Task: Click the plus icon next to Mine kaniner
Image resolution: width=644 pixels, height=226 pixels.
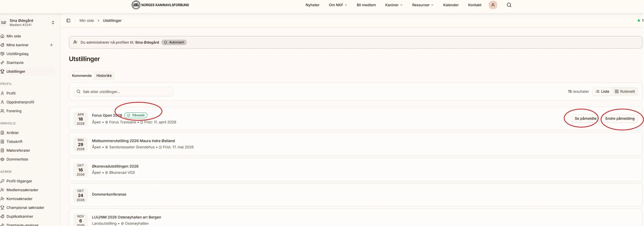Action: click(51, 45)
